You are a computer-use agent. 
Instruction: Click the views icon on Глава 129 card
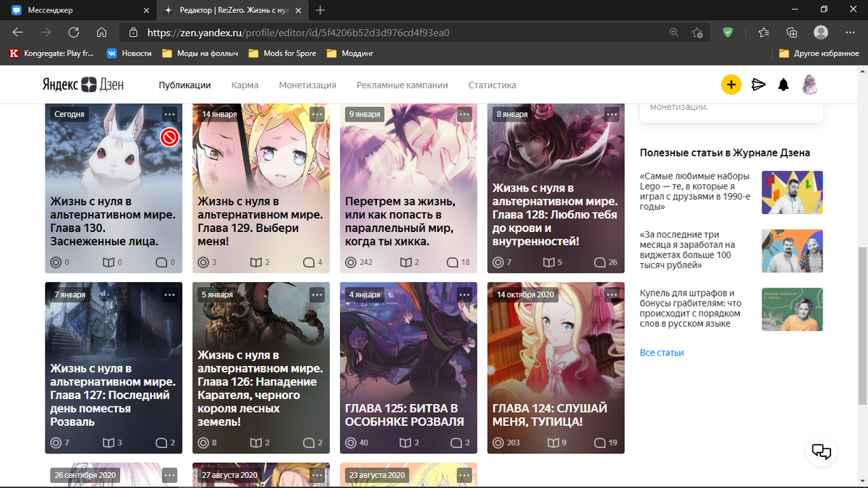(x=203, y=262)
